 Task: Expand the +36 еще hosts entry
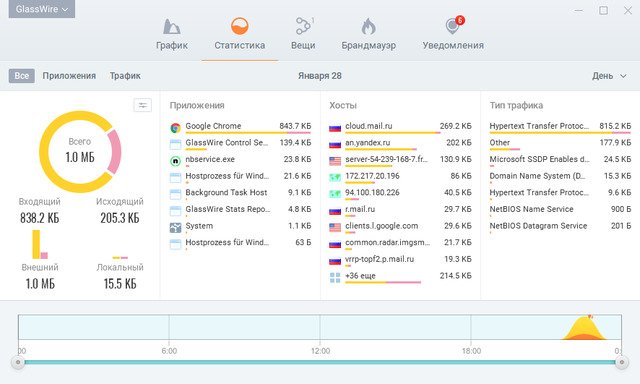click(x=400, y=277)
